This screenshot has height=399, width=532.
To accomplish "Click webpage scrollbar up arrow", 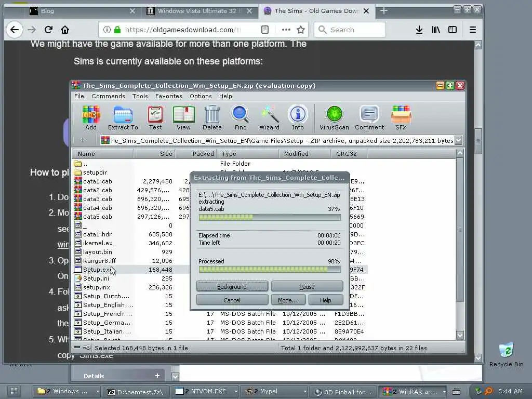I will [x=478, y=45].
